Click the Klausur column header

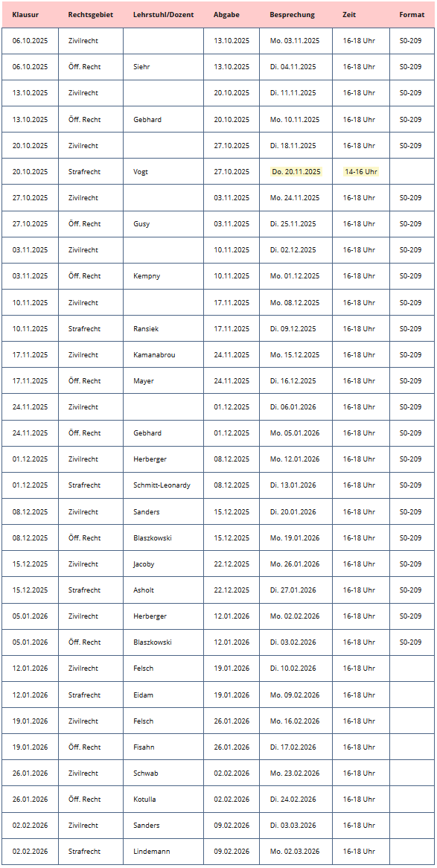tap(25, 15)
